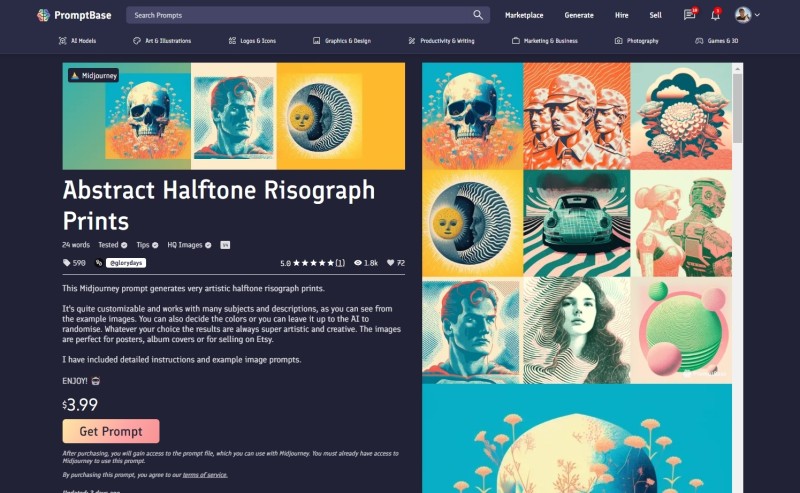The width and height of the screenshot is (800, 493).
Task: Click the gallery scroll-up arrow
Action: point(737,68)
